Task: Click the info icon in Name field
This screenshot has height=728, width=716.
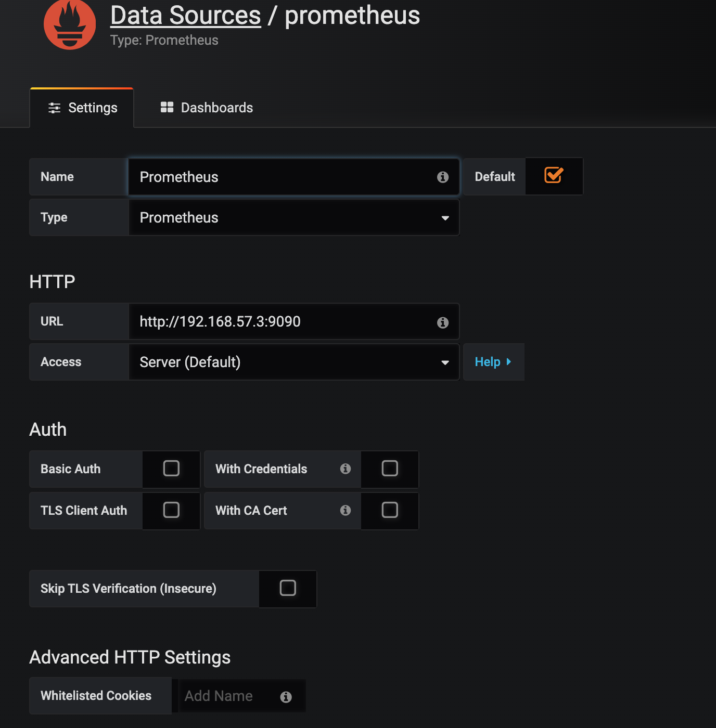Action: point(443,177)
